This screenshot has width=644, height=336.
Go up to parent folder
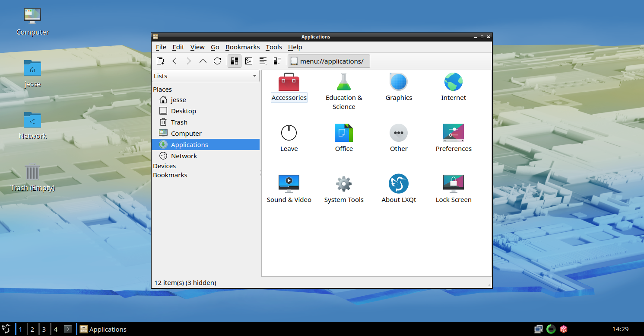click(203, 61)
